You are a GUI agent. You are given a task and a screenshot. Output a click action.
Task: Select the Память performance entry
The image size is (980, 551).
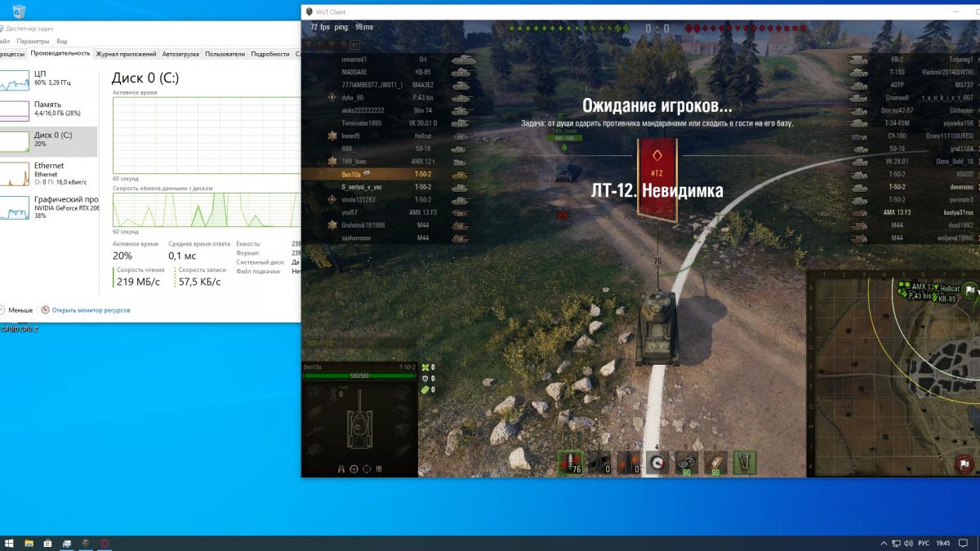click(47, 109)
